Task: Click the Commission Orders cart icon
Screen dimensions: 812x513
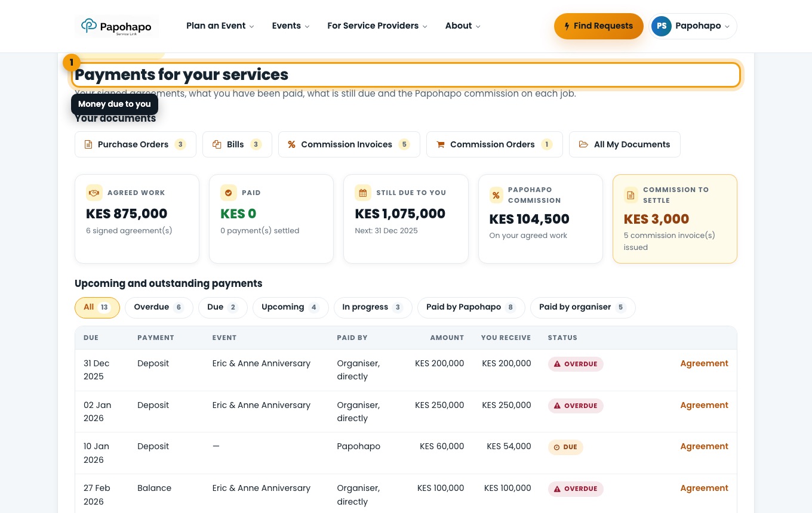Action: (x=441, y=144)
